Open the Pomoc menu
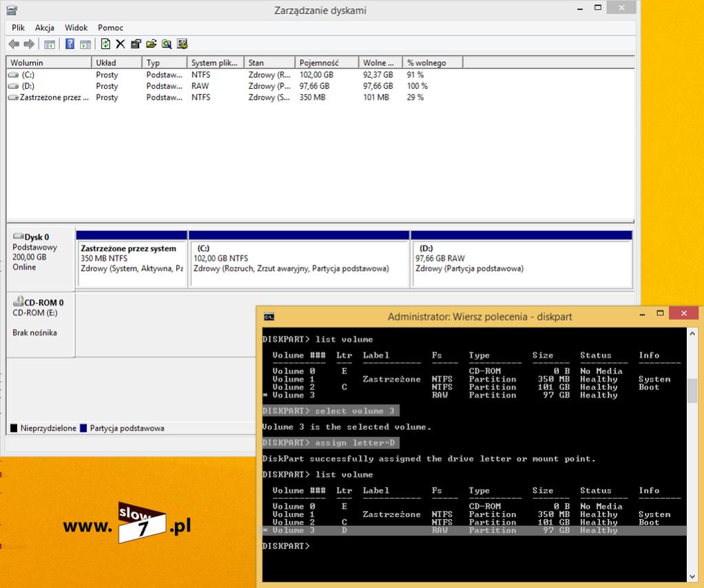Image resolution: width=704 pixels, height=588 pixels. pyautogui.click(x=110, y=28)
